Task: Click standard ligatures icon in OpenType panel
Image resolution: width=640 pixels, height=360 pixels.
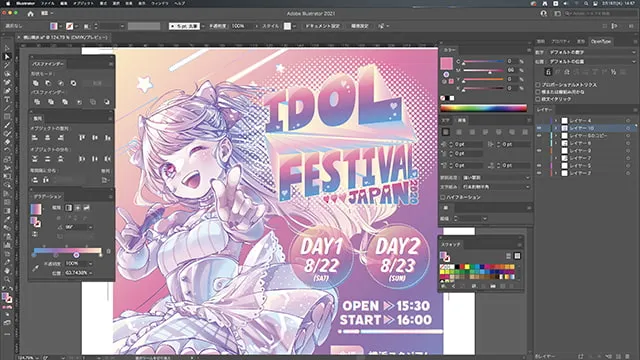Action: point(548,72)
